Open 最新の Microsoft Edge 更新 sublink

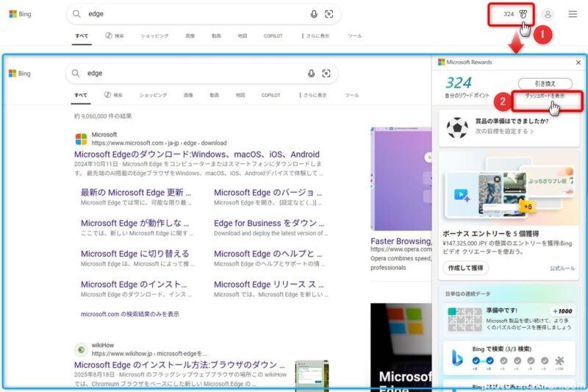[136, 193]
